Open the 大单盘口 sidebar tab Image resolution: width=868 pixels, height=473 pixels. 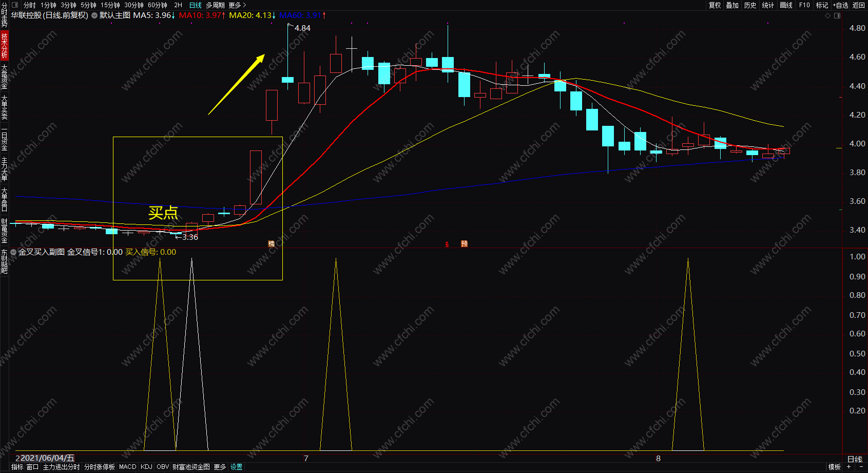pyautogui.click(x=4, y=200)
